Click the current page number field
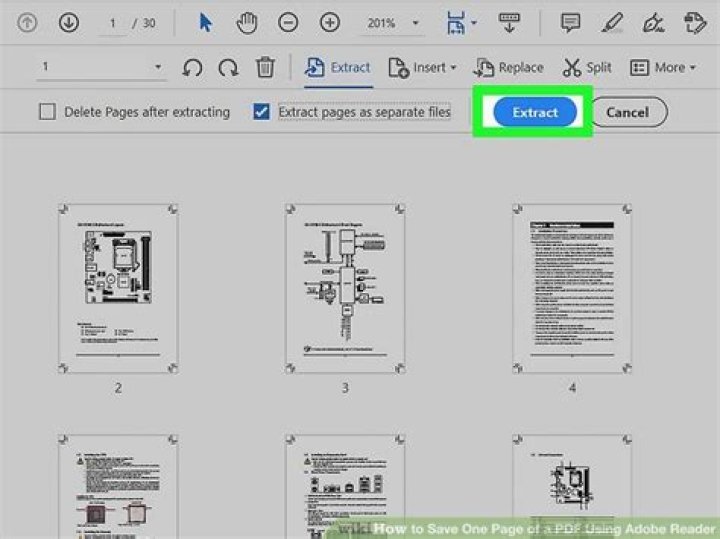 pos(112,23)
